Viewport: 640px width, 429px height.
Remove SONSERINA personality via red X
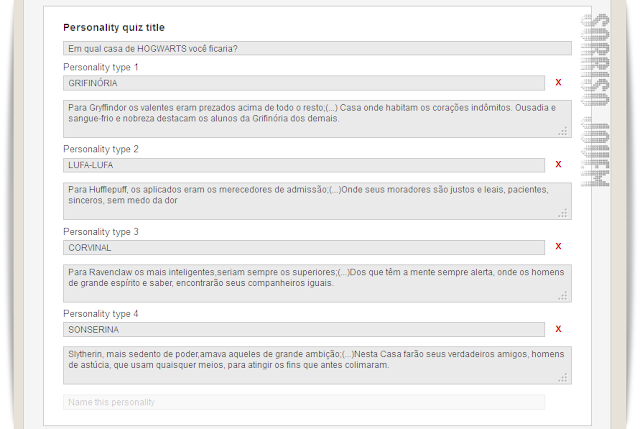[x=558, y=329]
